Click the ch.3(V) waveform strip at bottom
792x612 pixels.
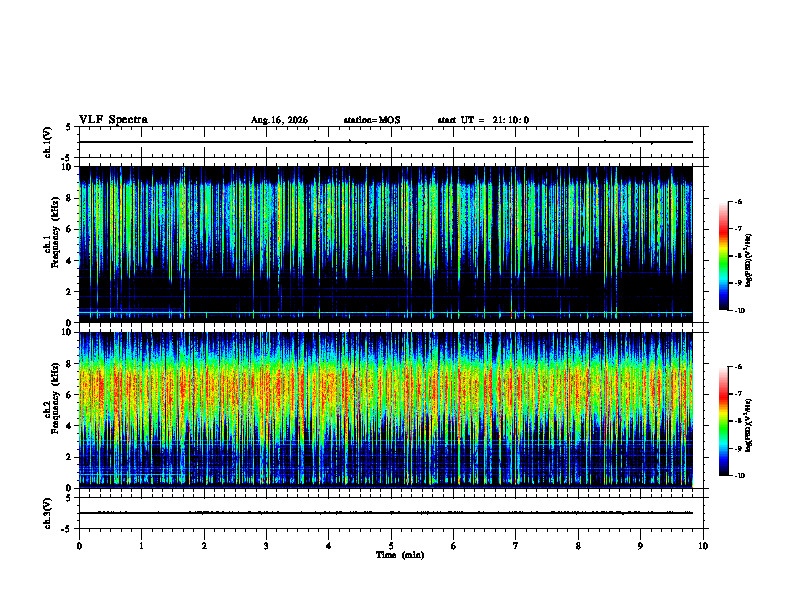tap(391, 513)
